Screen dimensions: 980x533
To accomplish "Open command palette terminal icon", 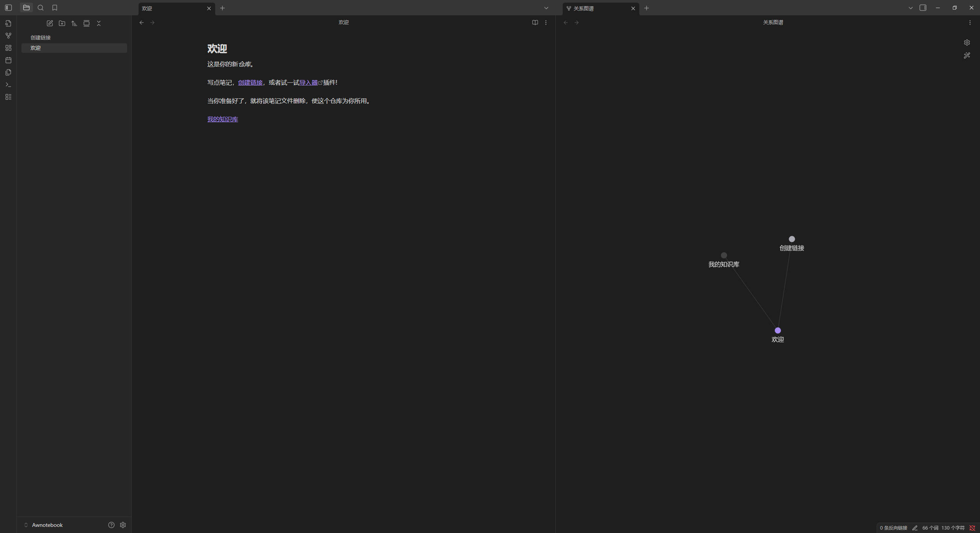I will [x=8, y=85].
